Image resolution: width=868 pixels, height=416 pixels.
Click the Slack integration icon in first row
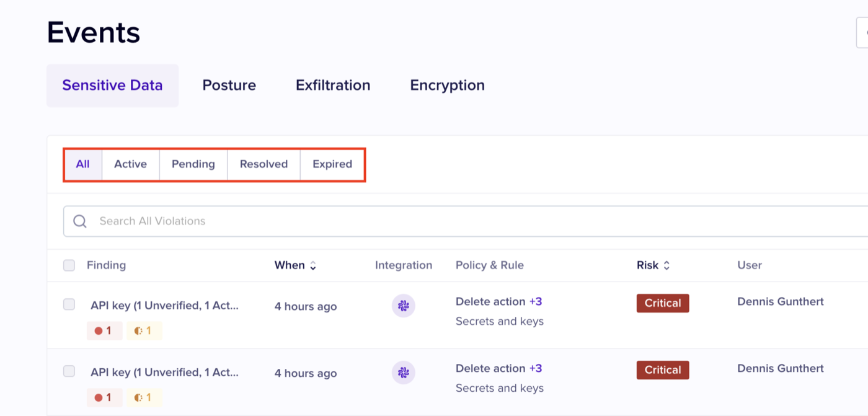pos(404,306)
